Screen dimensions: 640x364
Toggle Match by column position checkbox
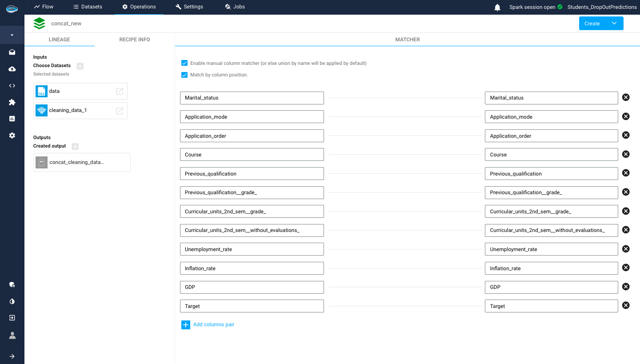click(184, 75)
